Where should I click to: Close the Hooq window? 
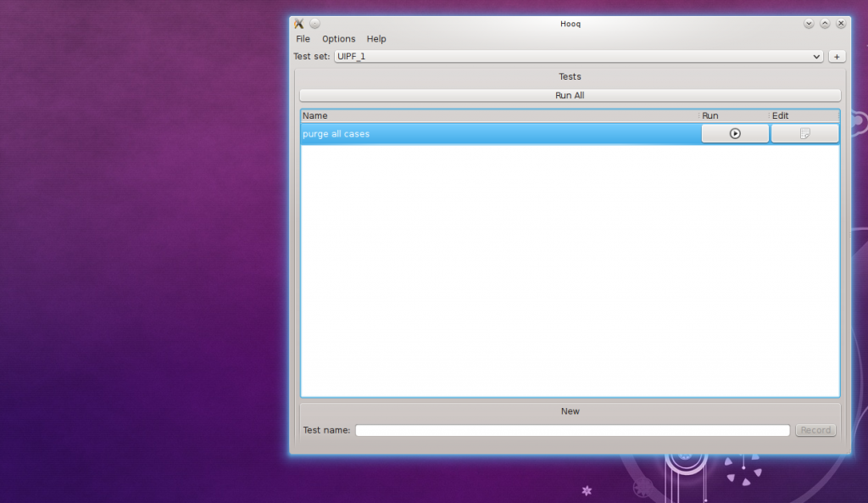(841, 24)
